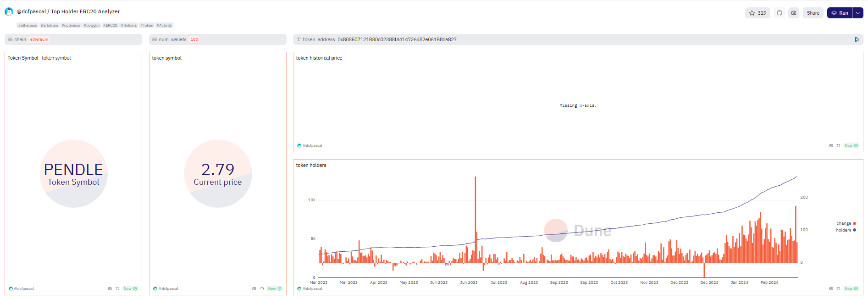Capture the Current price panel with camera icon
Image resolution: width=868 pixels, height=299 pixels.
(254, 288)
